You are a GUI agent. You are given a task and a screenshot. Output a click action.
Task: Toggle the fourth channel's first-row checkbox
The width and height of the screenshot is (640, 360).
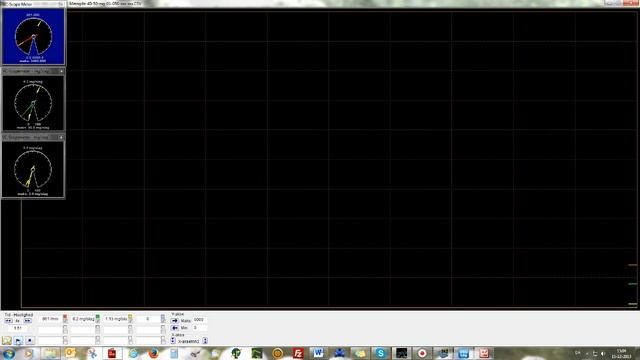pos(163,321)
